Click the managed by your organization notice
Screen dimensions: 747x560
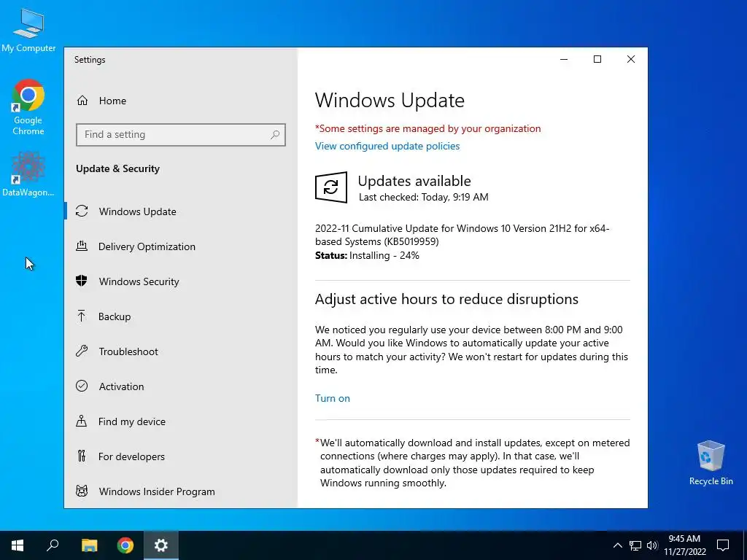tap(427, 128)
